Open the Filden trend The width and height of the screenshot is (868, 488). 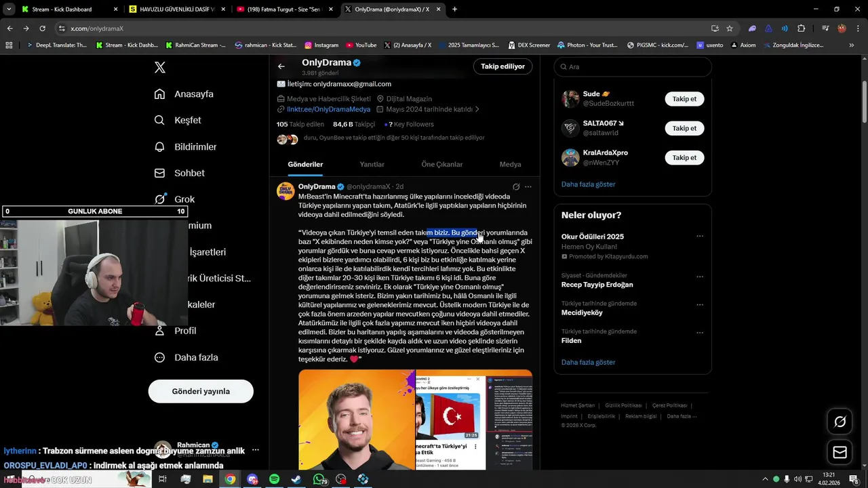[x=571, y=341]
